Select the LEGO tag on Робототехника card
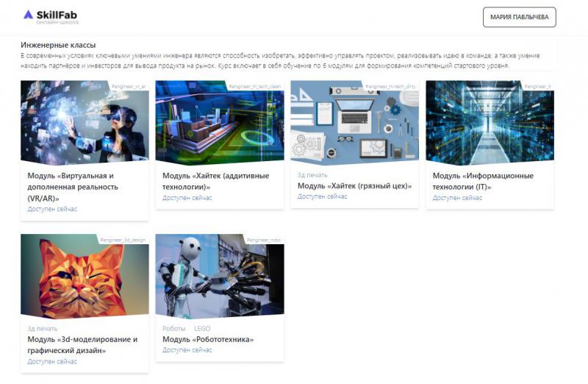588x384 pixels. pos(202,328)
